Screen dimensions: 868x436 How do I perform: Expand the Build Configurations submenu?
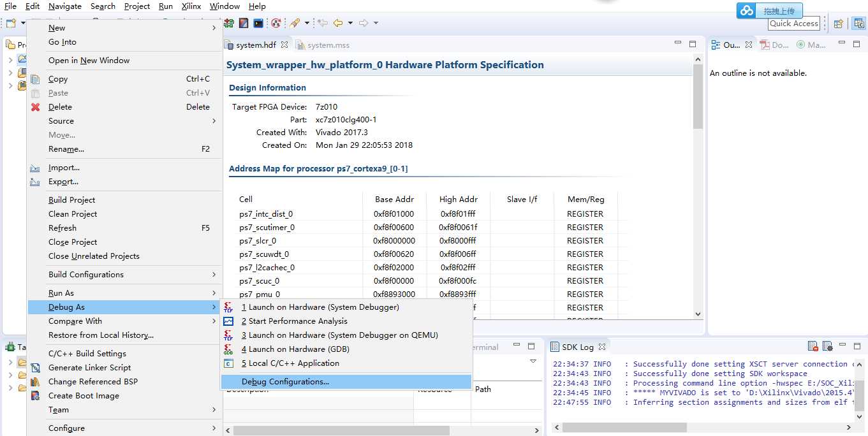(124, 275)
